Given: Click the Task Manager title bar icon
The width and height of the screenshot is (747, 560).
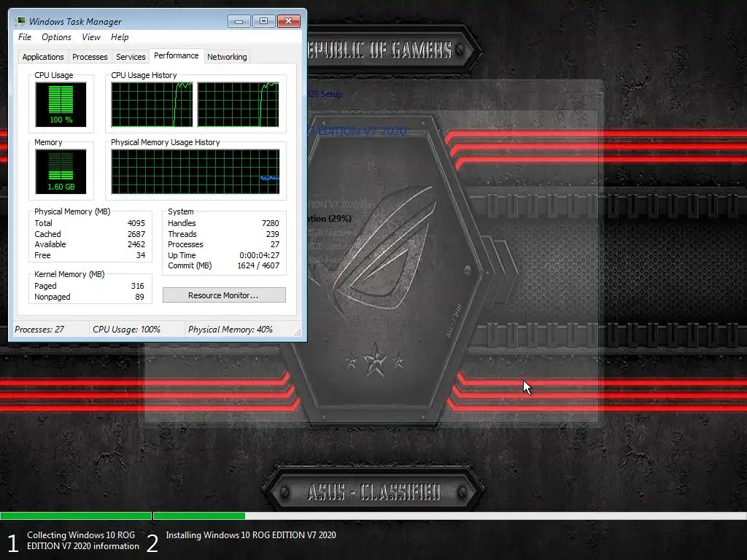Looking at the screenshot, I should point(20,21).
